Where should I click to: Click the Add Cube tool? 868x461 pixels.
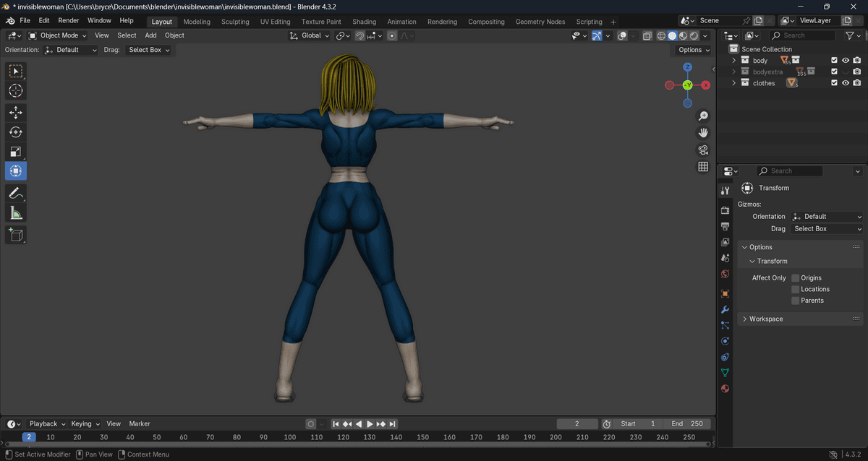coord(15,234)
